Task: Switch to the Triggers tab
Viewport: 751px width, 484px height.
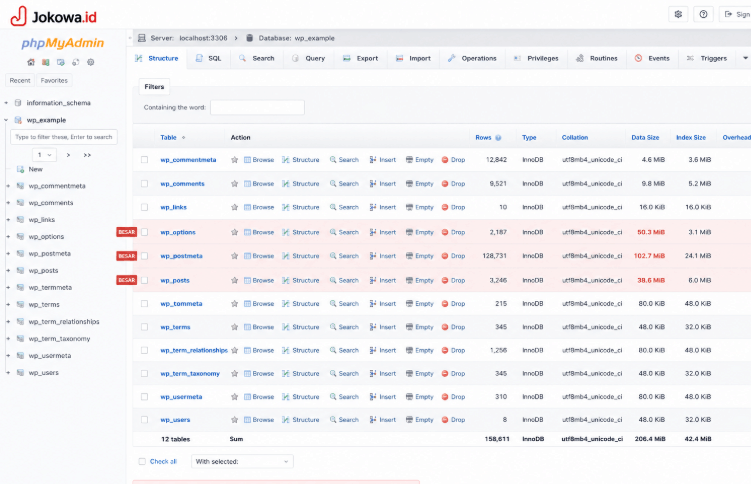Action: click(707, 58)
